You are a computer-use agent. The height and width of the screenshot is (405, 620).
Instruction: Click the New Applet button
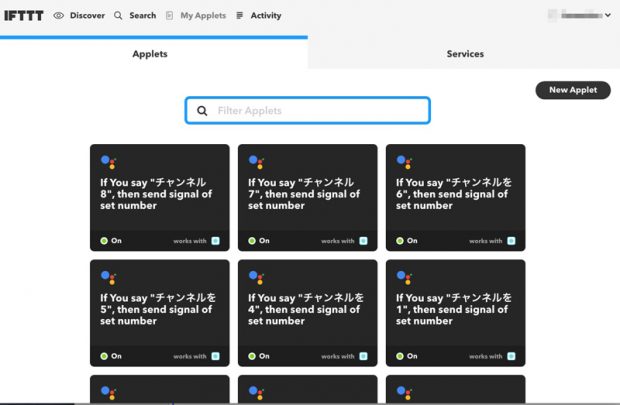[x=573, y=90]
